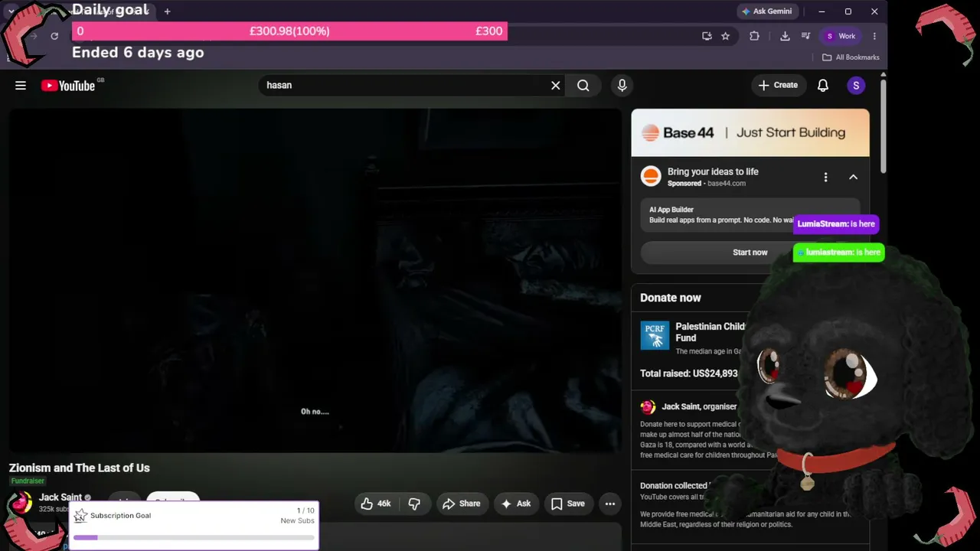Focus the YouTube search field containing hasan
Viewport: 980px width, 551px height.
pyautogui.click(x=406, y=86)
